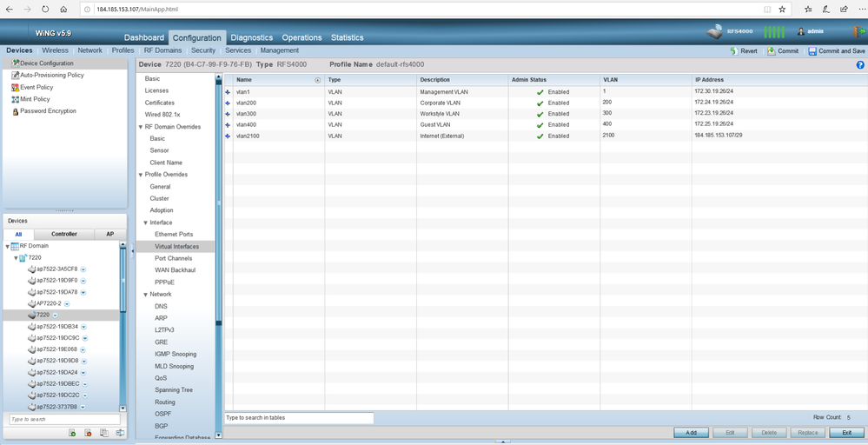Click the Mint Policy icon
The image size is (868, 445).
pyautogui.click(x=15, y=100)
